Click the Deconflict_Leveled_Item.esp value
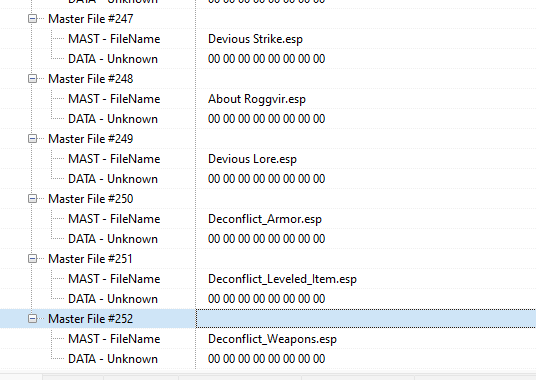 (282, 279)
